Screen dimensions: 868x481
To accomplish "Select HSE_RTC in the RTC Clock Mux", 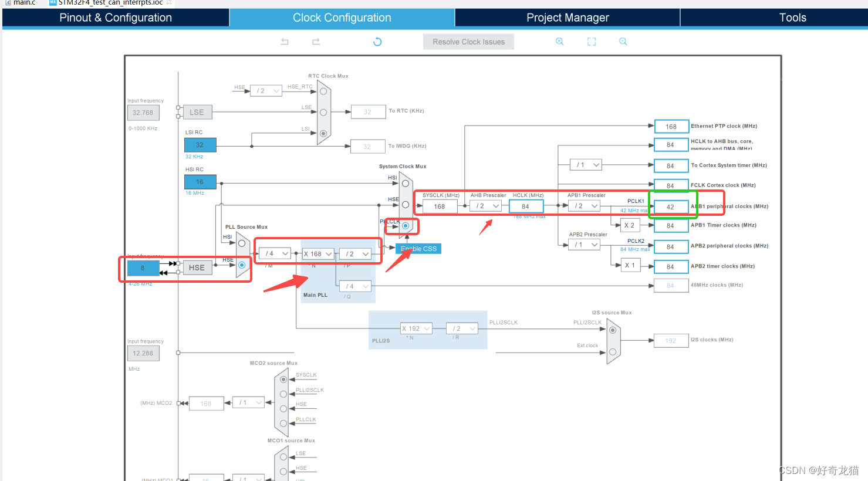I will click(323, 92).
